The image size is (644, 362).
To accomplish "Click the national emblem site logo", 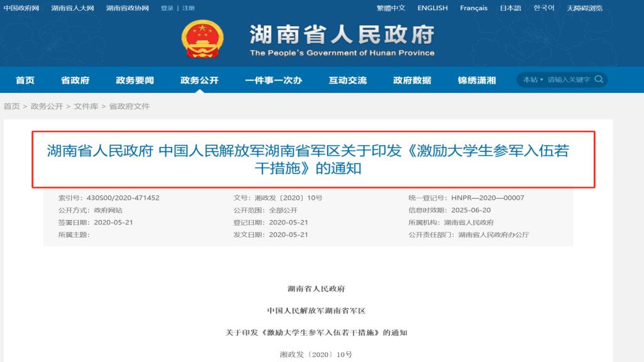I will click(202, 38).
